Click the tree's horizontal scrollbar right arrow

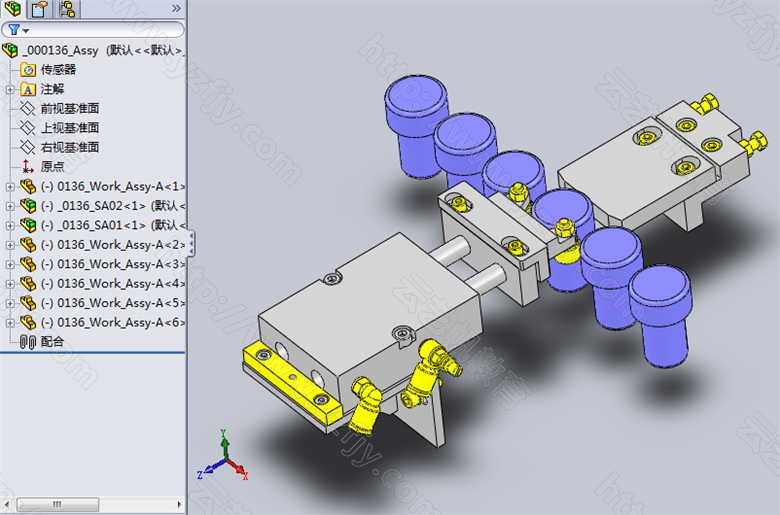coord(180,505)
